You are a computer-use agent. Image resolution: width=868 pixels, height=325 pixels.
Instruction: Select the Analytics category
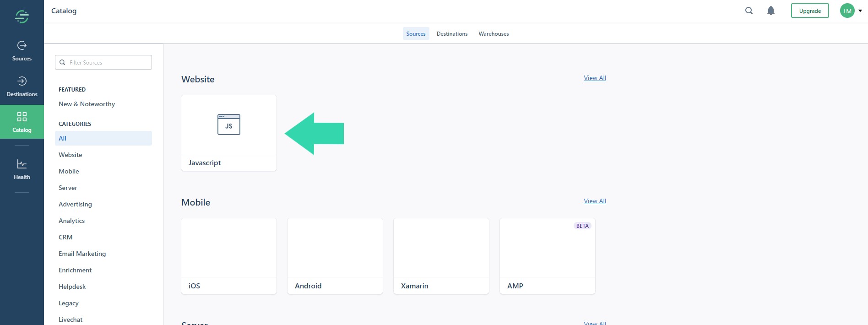(72, 221)
